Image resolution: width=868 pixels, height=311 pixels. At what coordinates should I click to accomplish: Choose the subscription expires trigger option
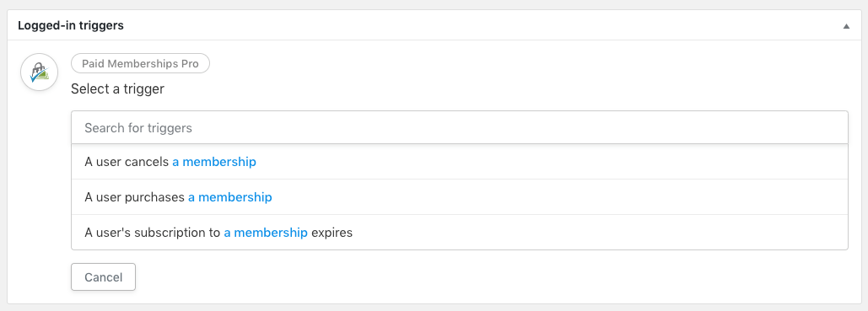[x=460, y=233]
